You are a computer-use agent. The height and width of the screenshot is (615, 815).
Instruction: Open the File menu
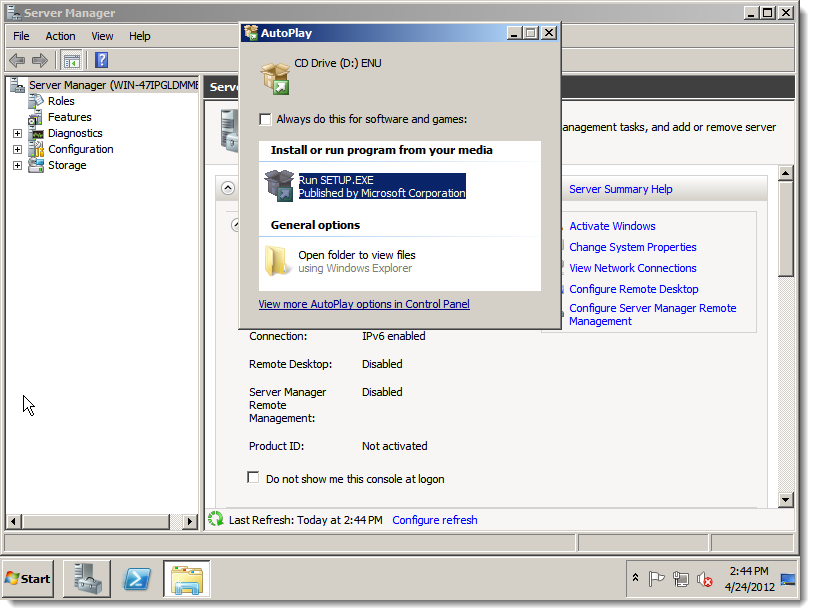tap(21, 36)
